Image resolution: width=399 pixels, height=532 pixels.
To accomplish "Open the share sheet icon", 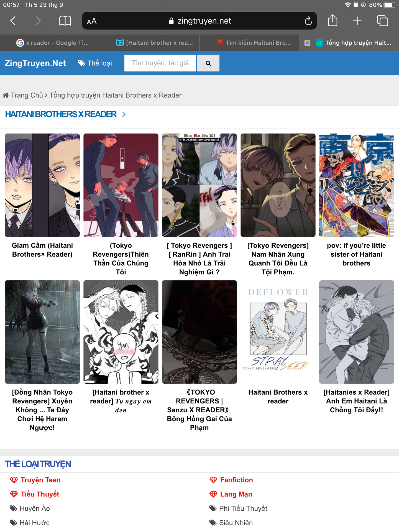I will (332, 21).
